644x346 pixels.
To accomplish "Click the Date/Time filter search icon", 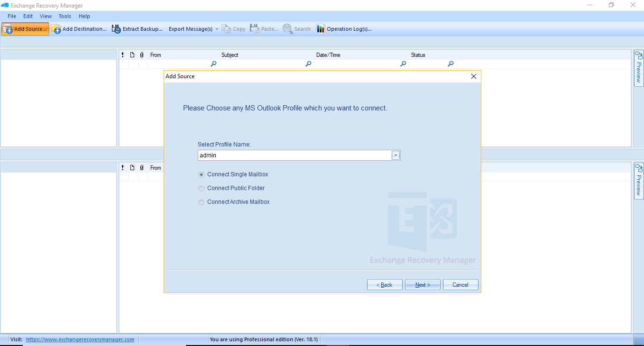I will click(403, 64).
